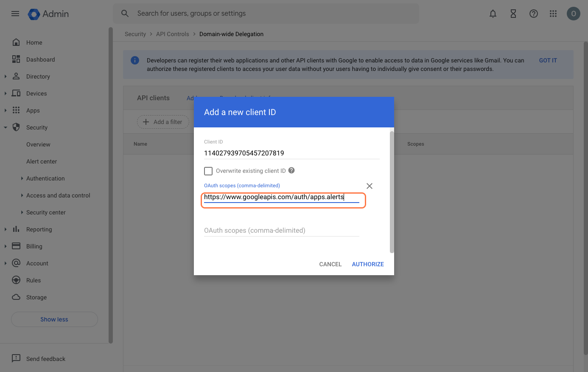Viewport: 588px width, 372px height.
Task: Click Show less in sidebar
Action: 54,319
